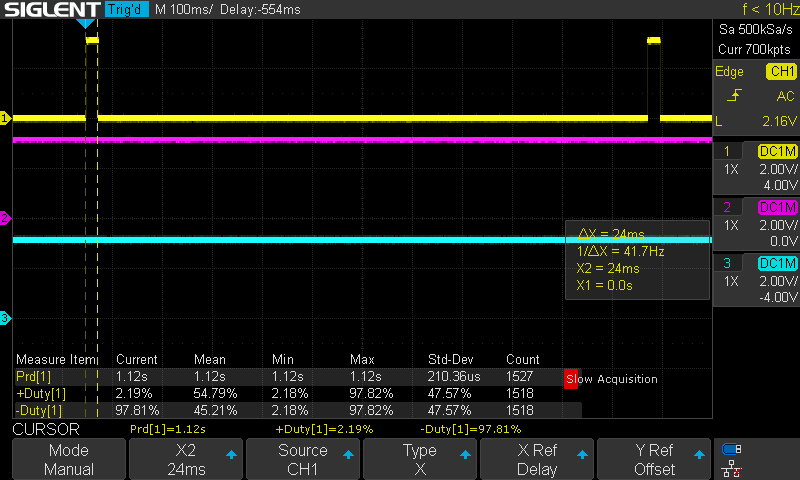Click the arrow on the X Ref softkey
800x480 pixels.
coord(582,454)
